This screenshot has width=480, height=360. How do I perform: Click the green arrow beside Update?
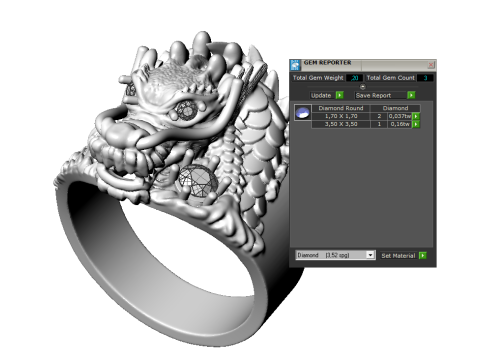coord(339,95)
